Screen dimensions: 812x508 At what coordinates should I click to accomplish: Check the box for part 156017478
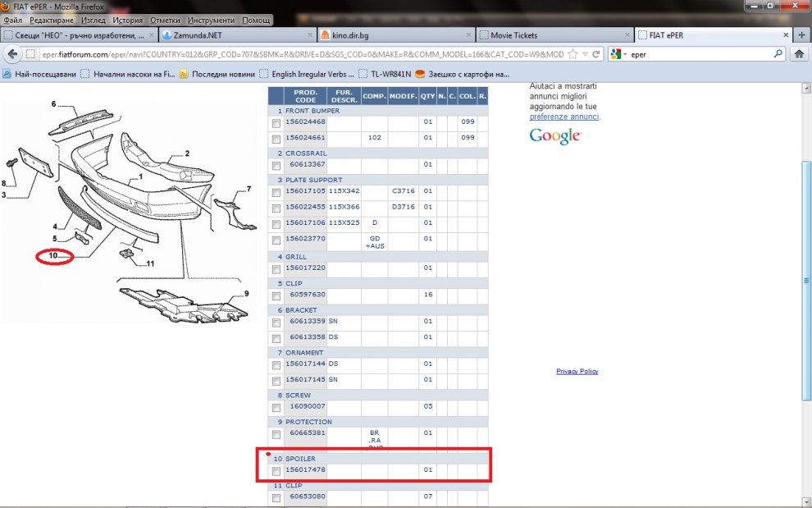276,471
